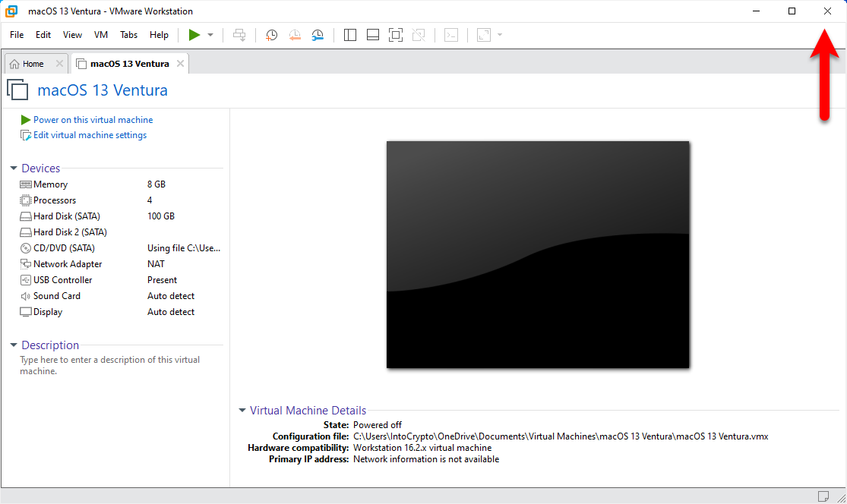Select the Memory device row
This screenshot has width=847, height=504.
tap(120, 184)
